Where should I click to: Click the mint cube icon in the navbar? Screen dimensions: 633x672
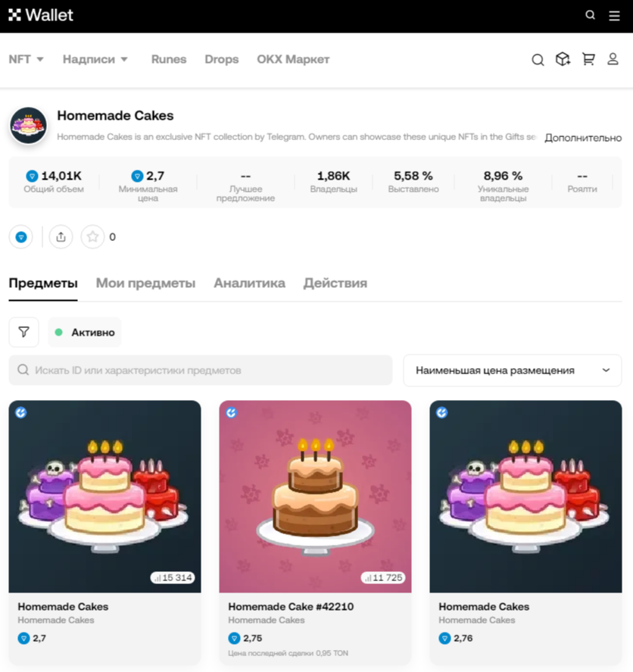563,59
